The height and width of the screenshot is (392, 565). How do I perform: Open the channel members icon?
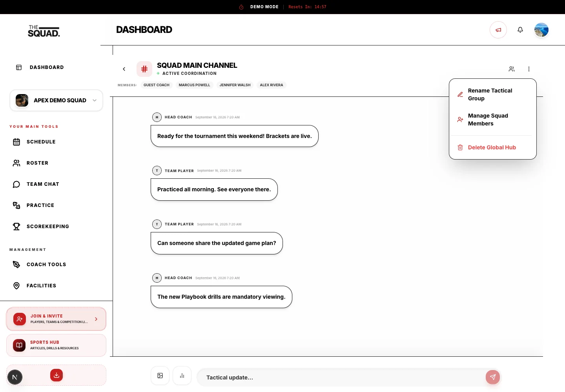pos(512,69)
